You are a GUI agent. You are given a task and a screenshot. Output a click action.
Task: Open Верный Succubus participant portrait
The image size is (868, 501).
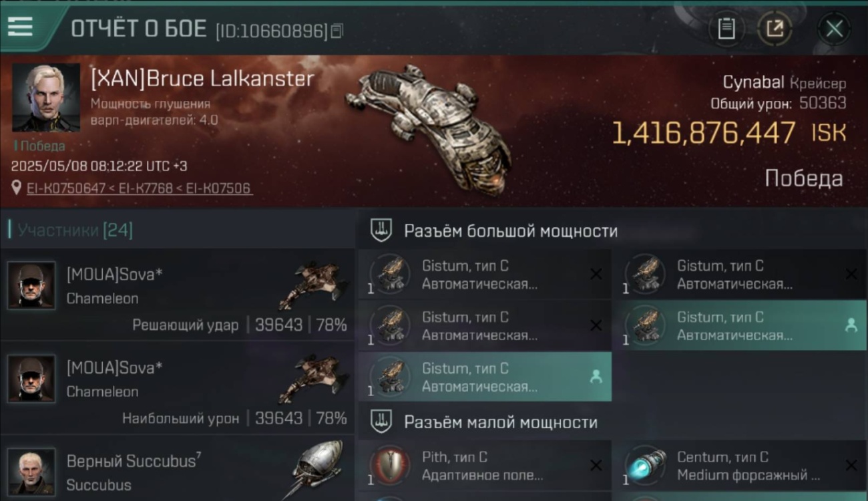(x=31, y=472)
